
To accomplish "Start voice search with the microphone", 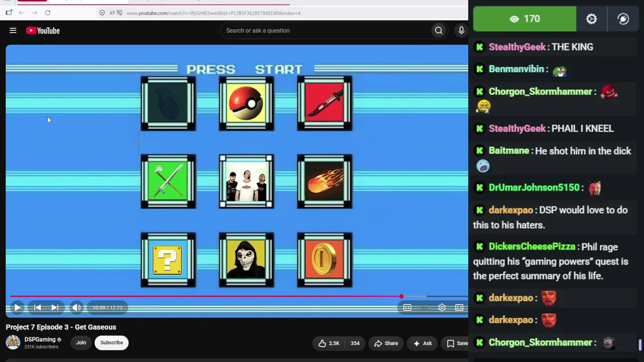I will tap(461, 31).
